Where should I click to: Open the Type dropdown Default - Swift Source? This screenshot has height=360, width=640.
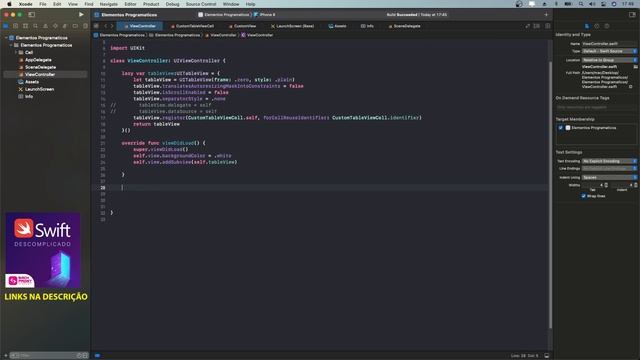pyautogui.click(x=609, y=51)
